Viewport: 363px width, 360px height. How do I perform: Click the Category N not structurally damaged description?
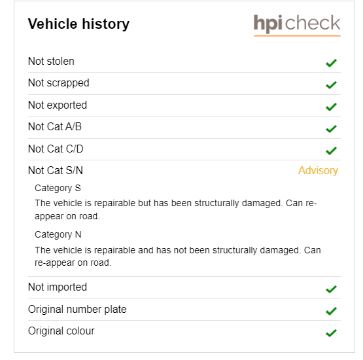pyautogui.click(x=178, y=256)
